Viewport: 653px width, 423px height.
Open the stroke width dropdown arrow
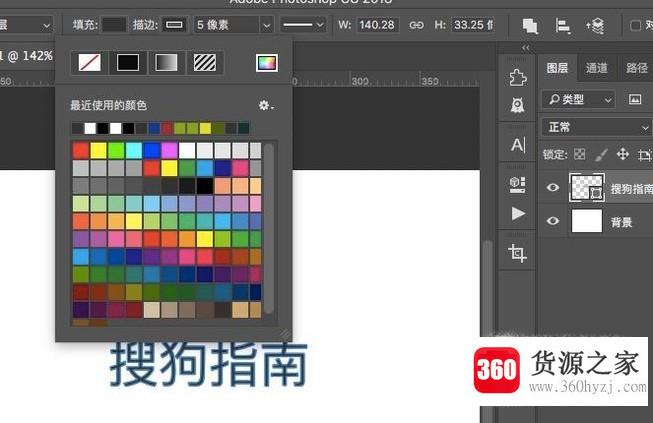pos(267,25)
